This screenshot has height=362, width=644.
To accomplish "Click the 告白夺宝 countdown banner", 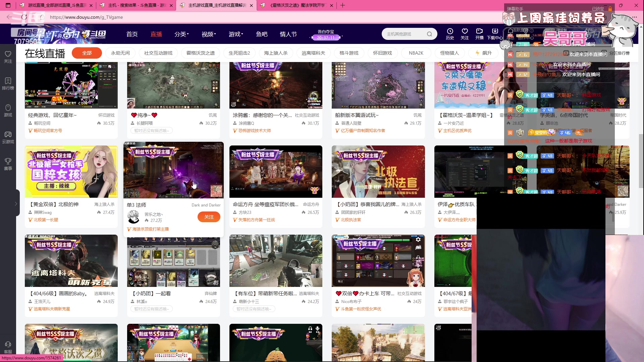I will [x=326, y=34].
